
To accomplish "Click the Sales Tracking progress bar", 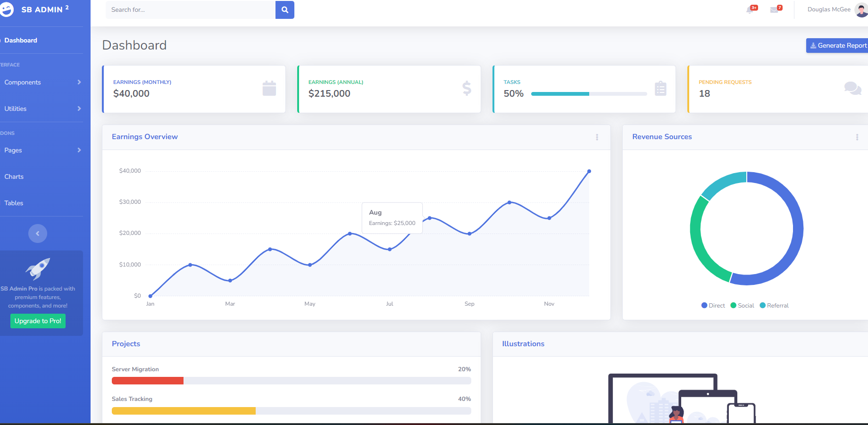I will (x=291, y=411).
